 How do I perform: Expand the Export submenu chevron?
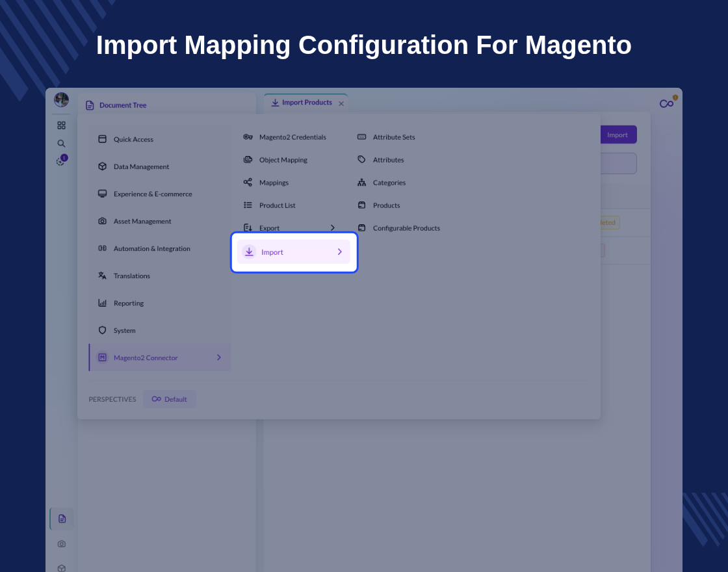click(x=332, y=228)
